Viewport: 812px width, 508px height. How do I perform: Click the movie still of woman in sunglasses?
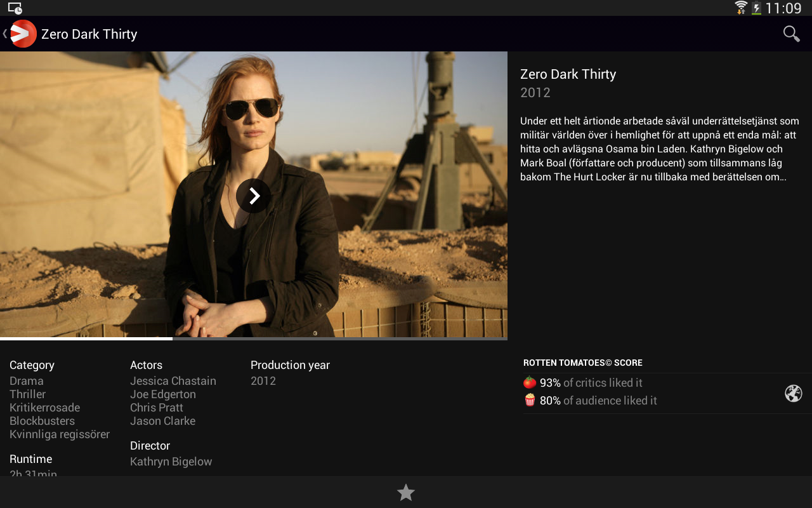(x=254, y=194)
